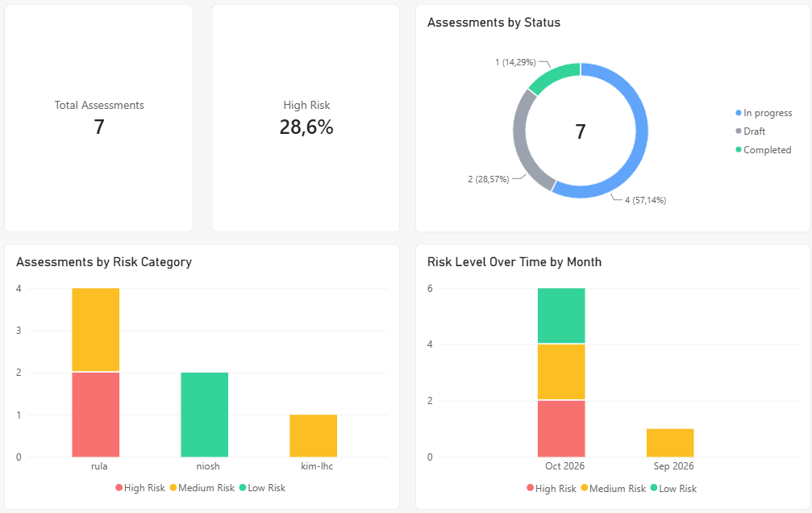The height and width of the screenshot is (513, 812).
Task: Click the yellow kim-lhc bar
Action: click(x=314, y=436)
